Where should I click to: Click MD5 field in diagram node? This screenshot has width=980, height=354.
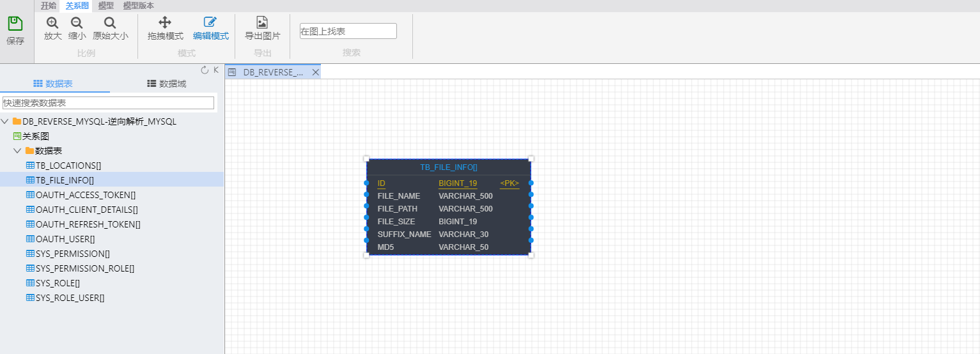[385, 247]
